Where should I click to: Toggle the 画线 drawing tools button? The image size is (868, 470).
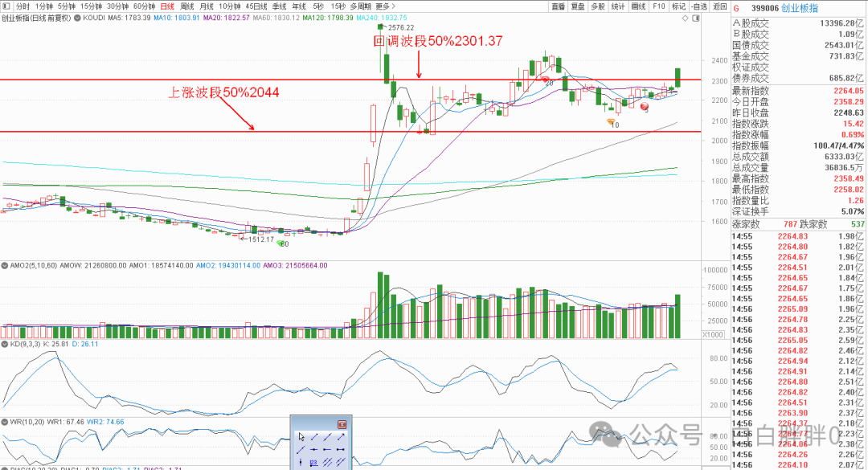pyautogui.click(x=638, y=6)
